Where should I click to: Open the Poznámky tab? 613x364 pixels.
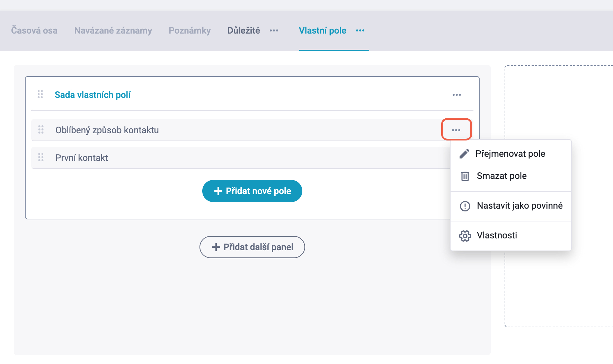[x=190, y=30]
